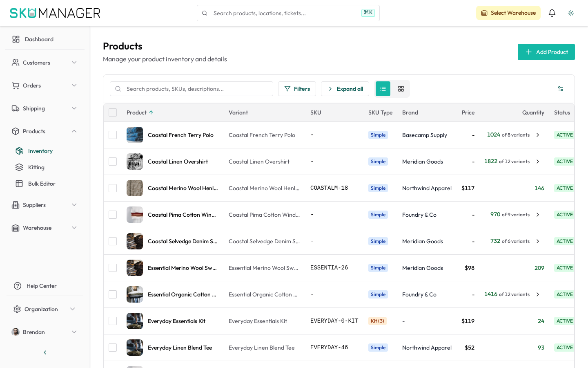The width and height of the screenshot is (588, 368).
Task: Click Inventory icon in sidebar
Action: pos(19,151)
